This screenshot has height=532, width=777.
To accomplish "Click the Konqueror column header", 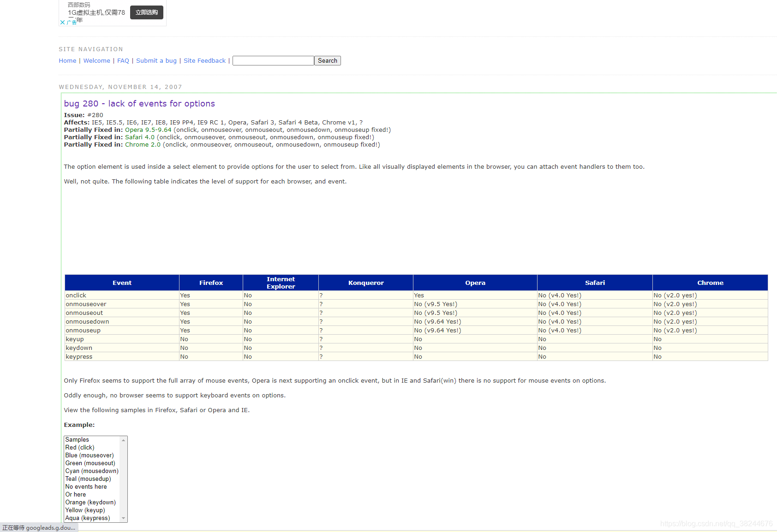I will coord(366,283).
